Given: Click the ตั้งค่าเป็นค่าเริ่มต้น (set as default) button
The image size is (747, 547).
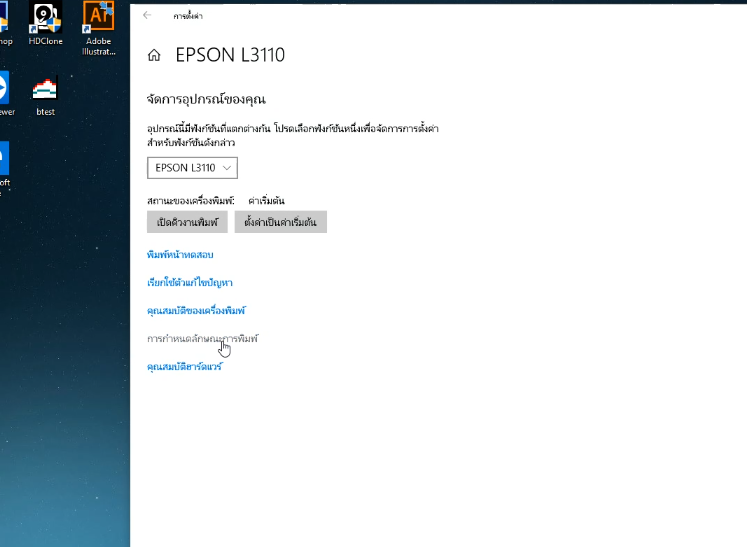Looking at the screenshot, I should point(281,222).
